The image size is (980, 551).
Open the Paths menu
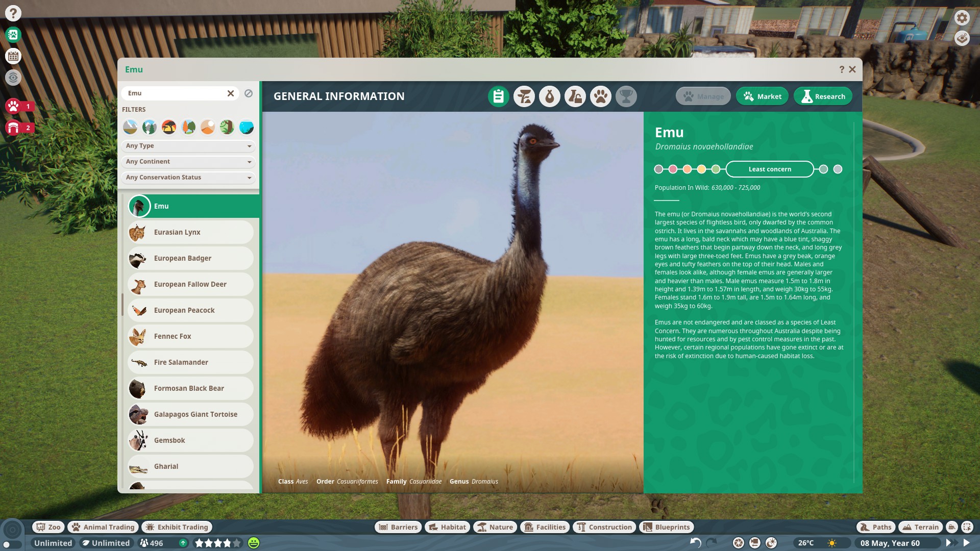point(876,527)
